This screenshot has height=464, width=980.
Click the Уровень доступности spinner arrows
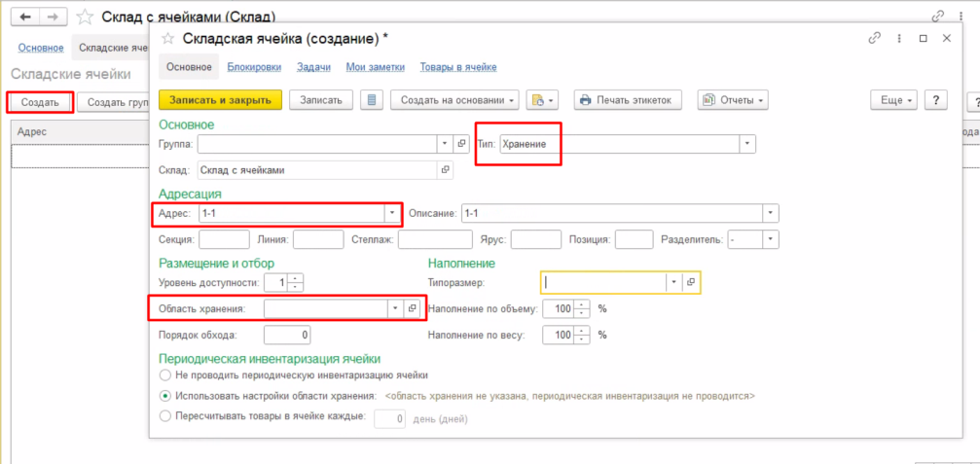pos(296,282)
